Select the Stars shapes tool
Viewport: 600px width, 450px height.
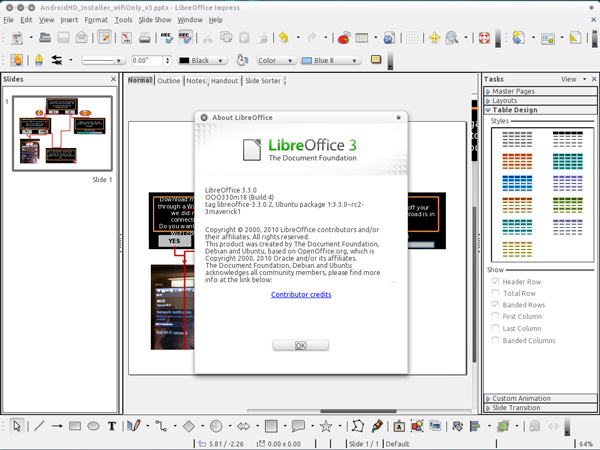[x=326, y=426]
